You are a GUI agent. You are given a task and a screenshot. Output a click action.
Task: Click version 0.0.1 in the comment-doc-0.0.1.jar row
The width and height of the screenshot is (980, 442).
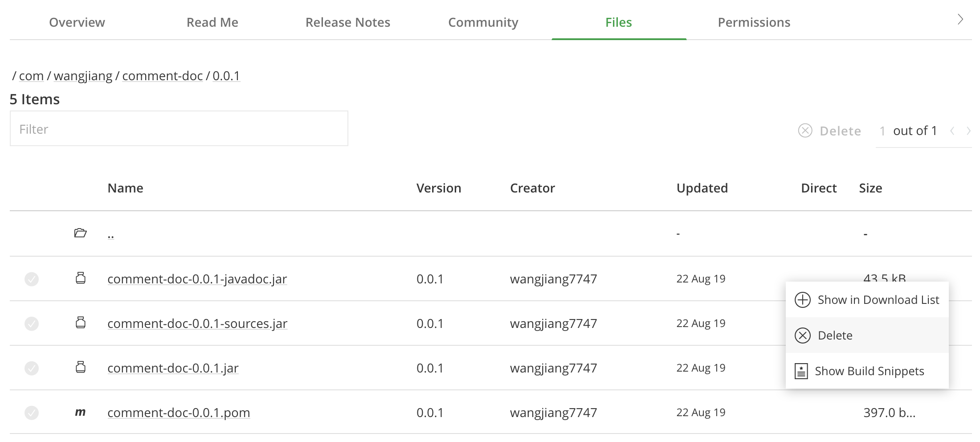coord(430,368)
